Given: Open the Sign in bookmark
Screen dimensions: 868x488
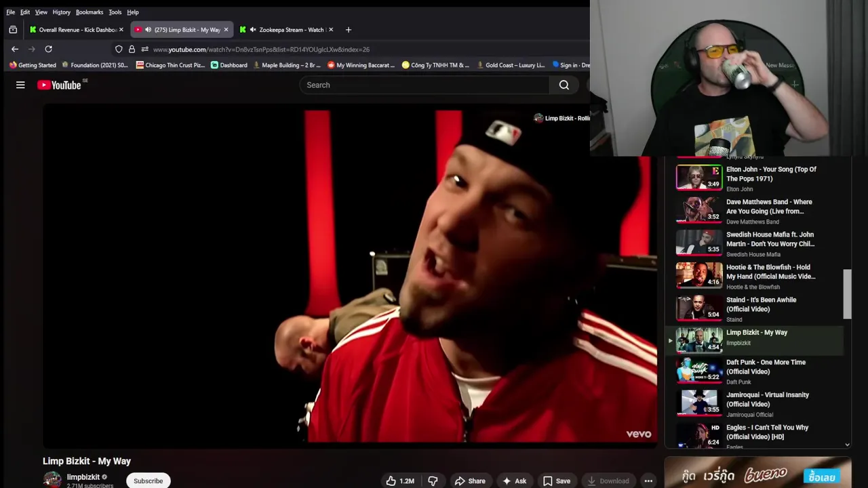Looking at the screenshot, I should coord(571,65).
